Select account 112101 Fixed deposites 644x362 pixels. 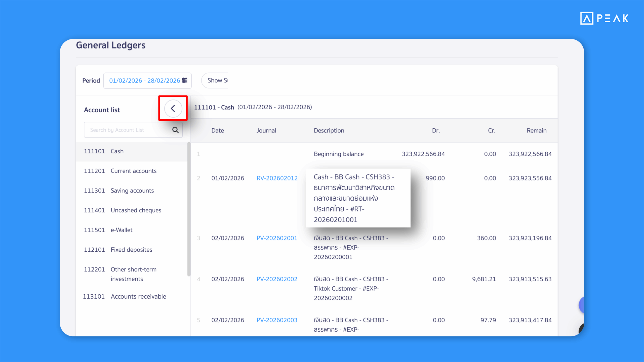118,249
